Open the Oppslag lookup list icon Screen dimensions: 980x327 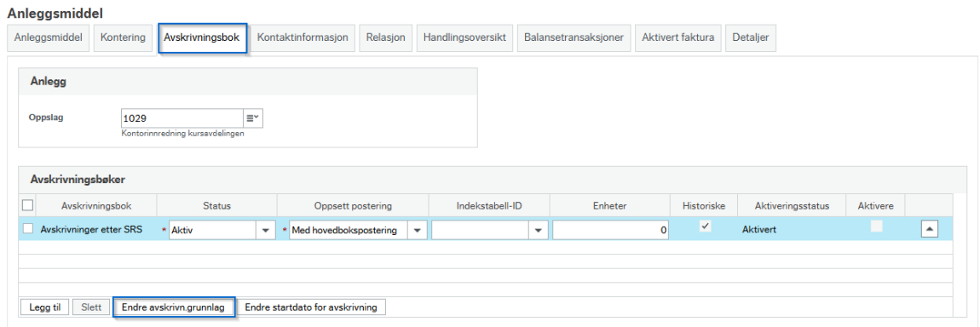click(x=253, y=118)
